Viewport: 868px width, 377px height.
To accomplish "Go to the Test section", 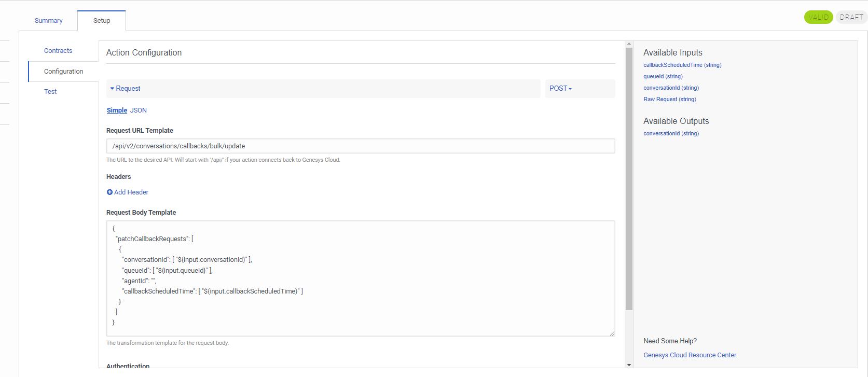I will pyautogui.click(x=50, y=92).
